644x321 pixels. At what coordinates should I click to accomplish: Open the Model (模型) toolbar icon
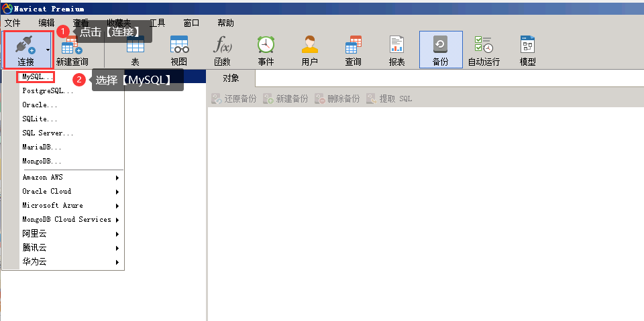pyautogui.click(x=527, y=44)
